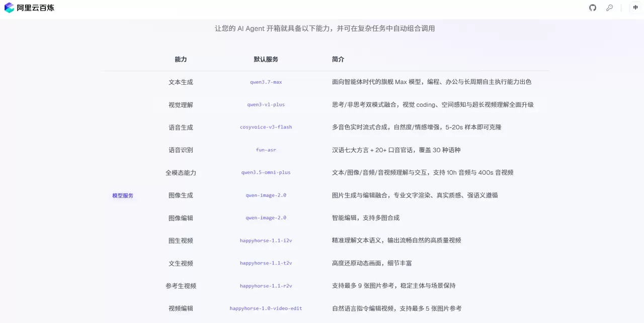The width and height of the screenshot is (644, 323).
Task: Select the 文本生成 capability cell
Action: (x=181, y=82)
